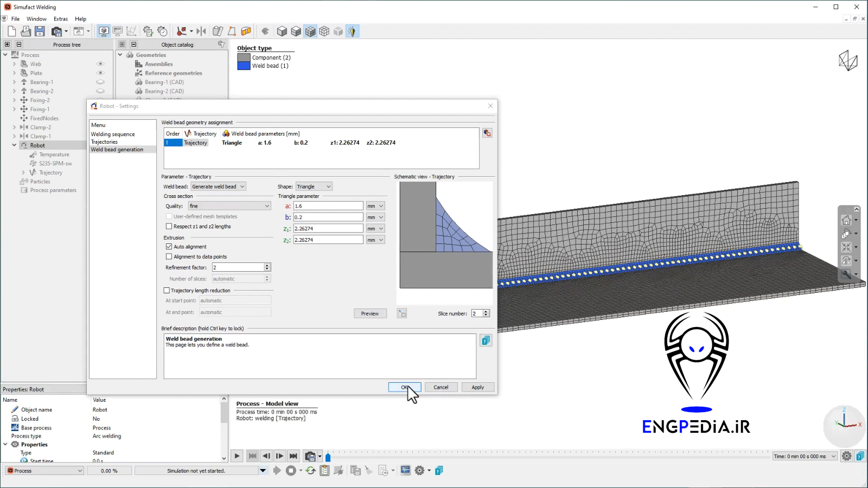
Task: Toggle Respect z1 and z2 lengths checkbox
Action: [169, 227]
